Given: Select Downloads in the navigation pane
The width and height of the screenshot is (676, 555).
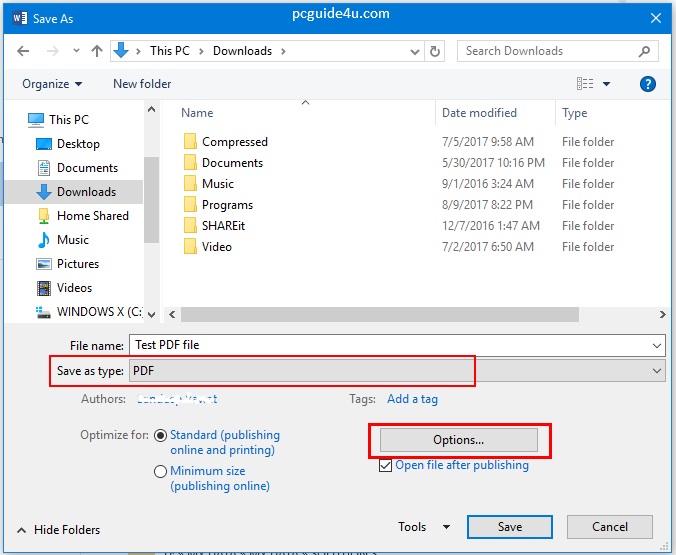Looking at the screenshot, I should pyautogui.click(x=86, y=192).
